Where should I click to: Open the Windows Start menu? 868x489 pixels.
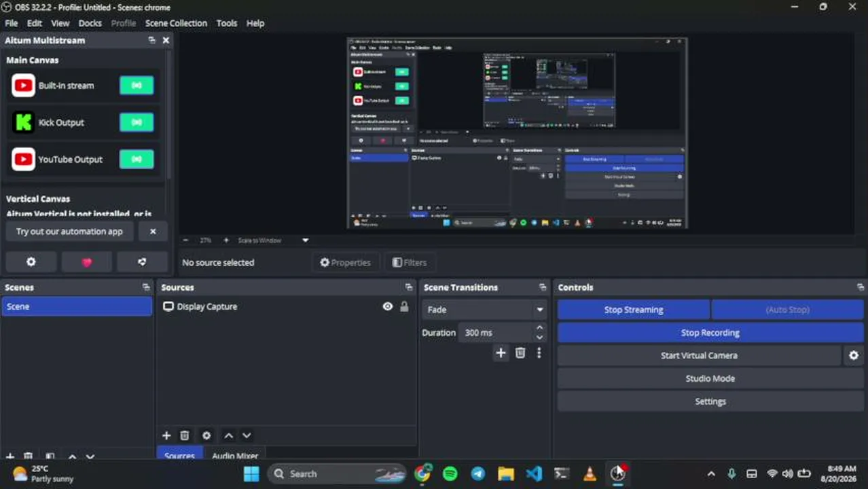251,473
